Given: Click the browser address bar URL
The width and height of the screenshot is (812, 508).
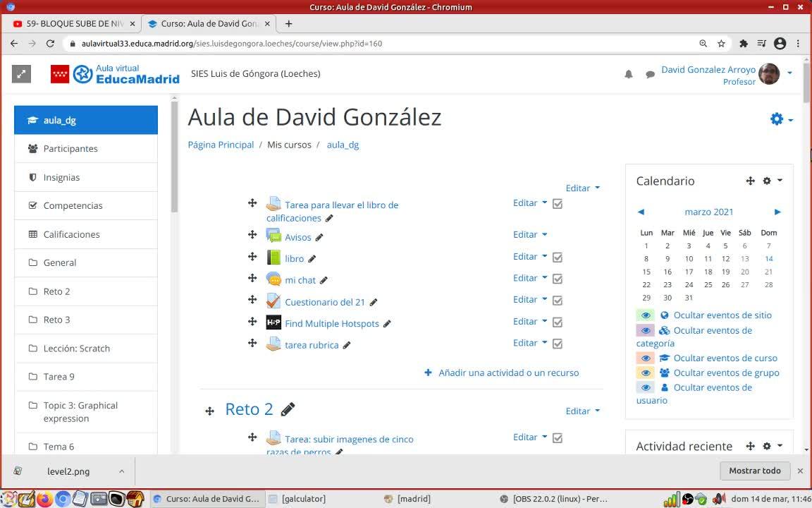Looking at the screenshot, I should pos(231,44).
